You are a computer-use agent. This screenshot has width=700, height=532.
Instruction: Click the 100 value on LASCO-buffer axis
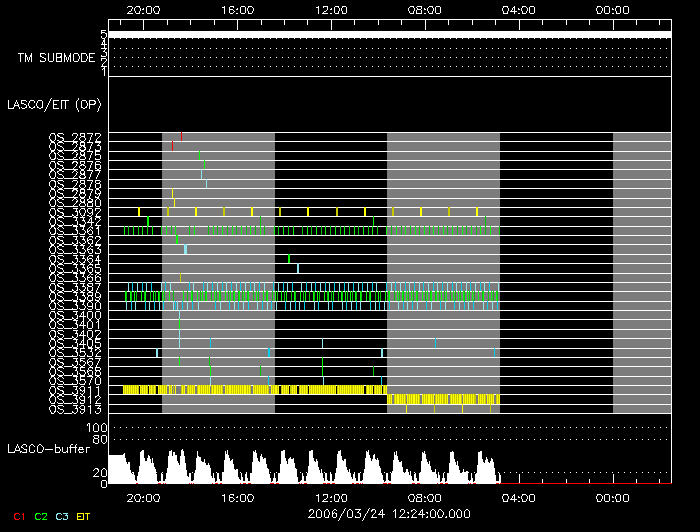[x=100, y=428]
